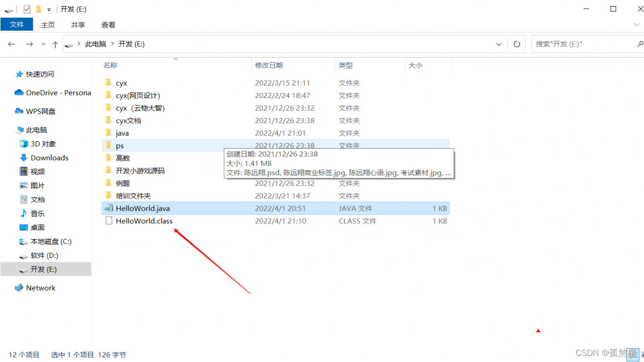Expand the chevron after 此电脑 in address bar

pos(113,44)
